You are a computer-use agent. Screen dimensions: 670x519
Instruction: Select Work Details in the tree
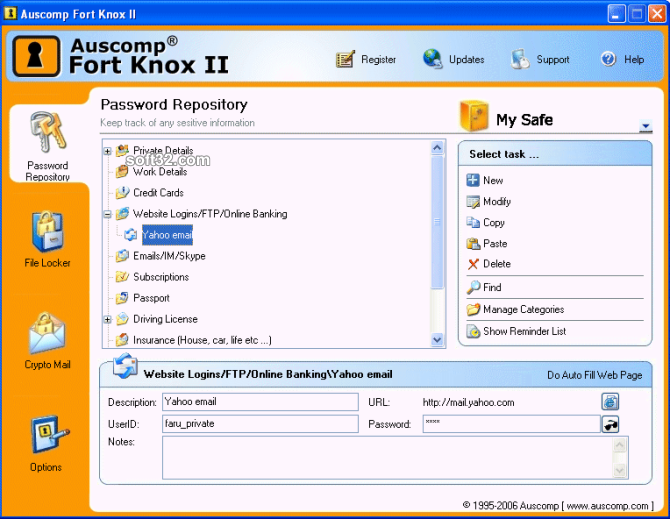tap(160, 171)
